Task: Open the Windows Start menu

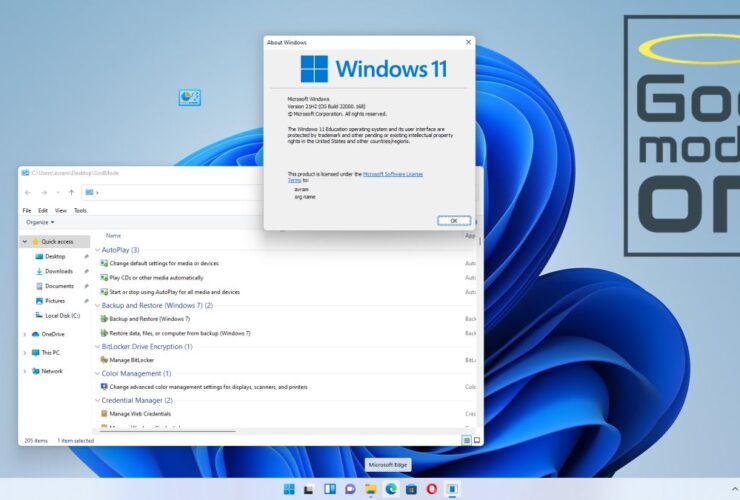Action: pyautogui.click(x=289, y=489)
